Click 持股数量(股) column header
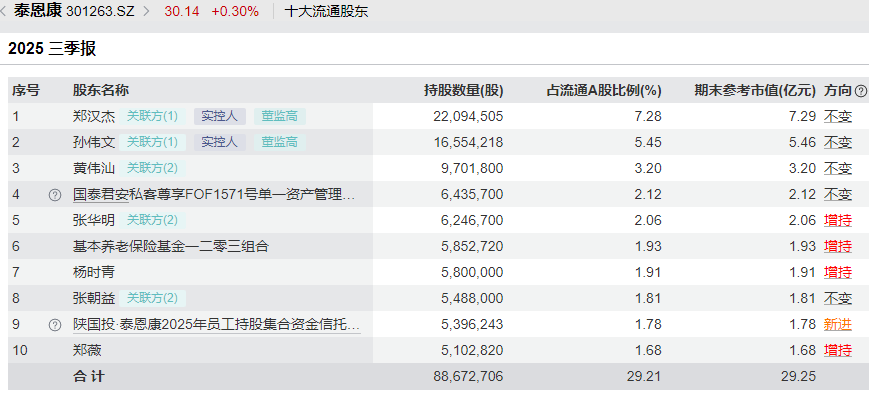Viewport: 869px width, 396px height. click(463, 90)
